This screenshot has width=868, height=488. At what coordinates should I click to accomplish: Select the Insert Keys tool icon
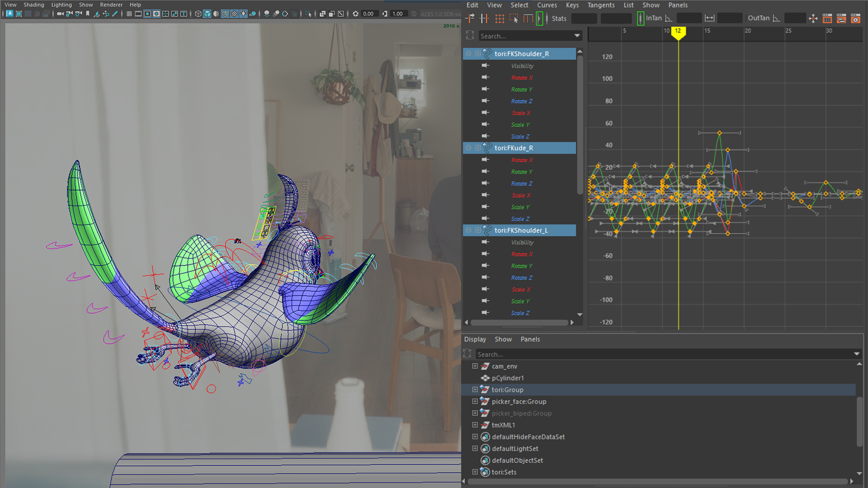[485, 19]
